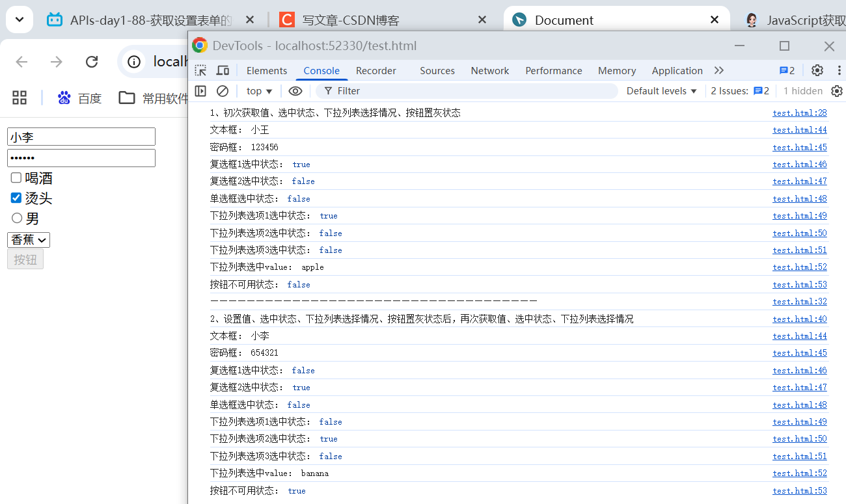The width and height of the screenshot is (846, 504).
Task: Open the test.html:32 source link
Action: point(800,302)
